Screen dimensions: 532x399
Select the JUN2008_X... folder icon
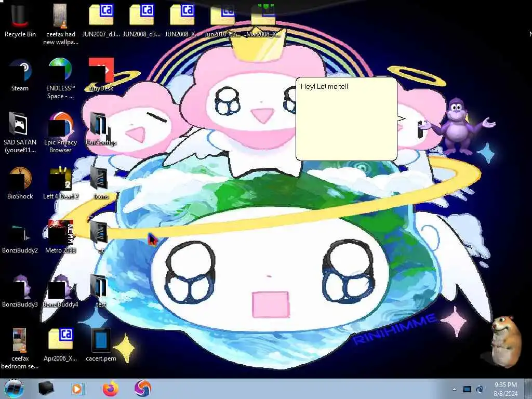tap(182, 20)
